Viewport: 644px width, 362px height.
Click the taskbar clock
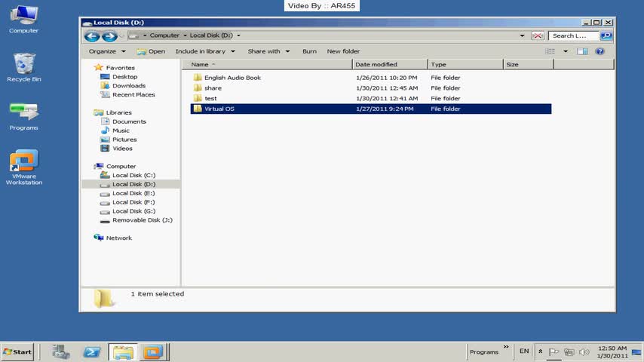pos(612,352)
